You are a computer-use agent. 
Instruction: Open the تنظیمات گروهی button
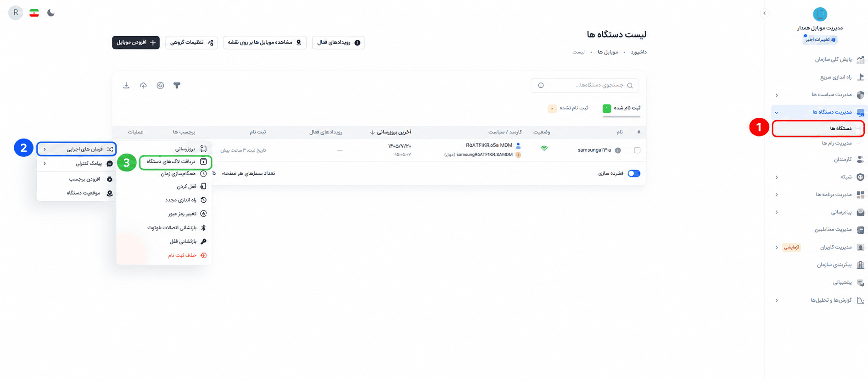click(x=191, y=42)
